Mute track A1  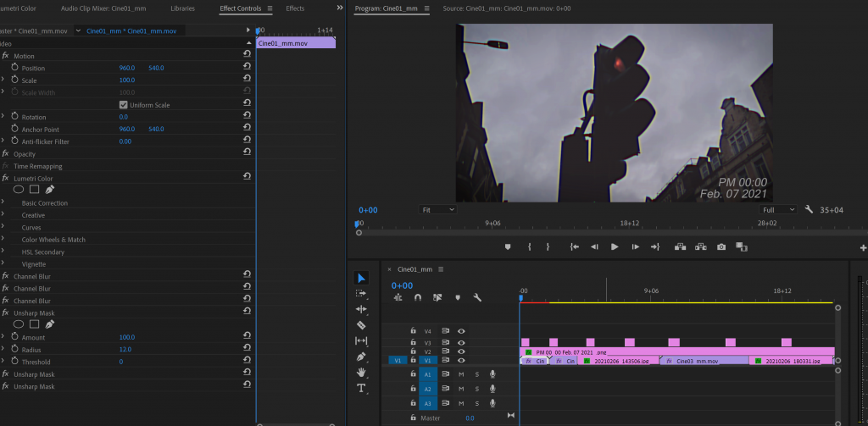pos(461,374)
